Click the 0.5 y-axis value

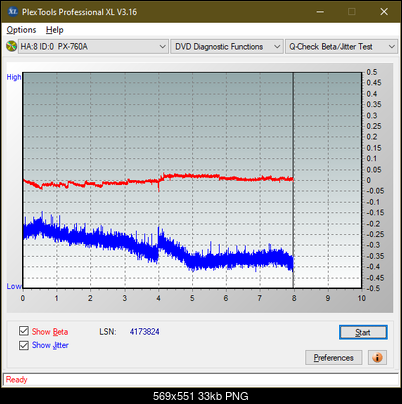372,72
